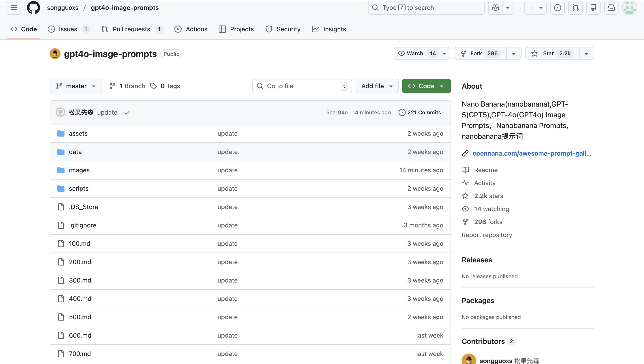Switch to the Issues tab
Image resolution: width=644 pixels, height=364 pixels.
click(68, 29)
